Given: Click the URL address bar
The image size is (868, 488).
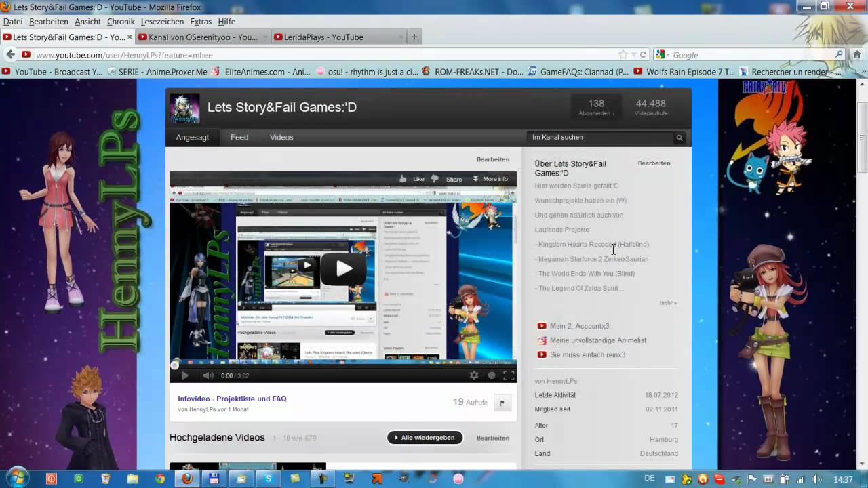Looking at the screenshot, I should point(319,55).
